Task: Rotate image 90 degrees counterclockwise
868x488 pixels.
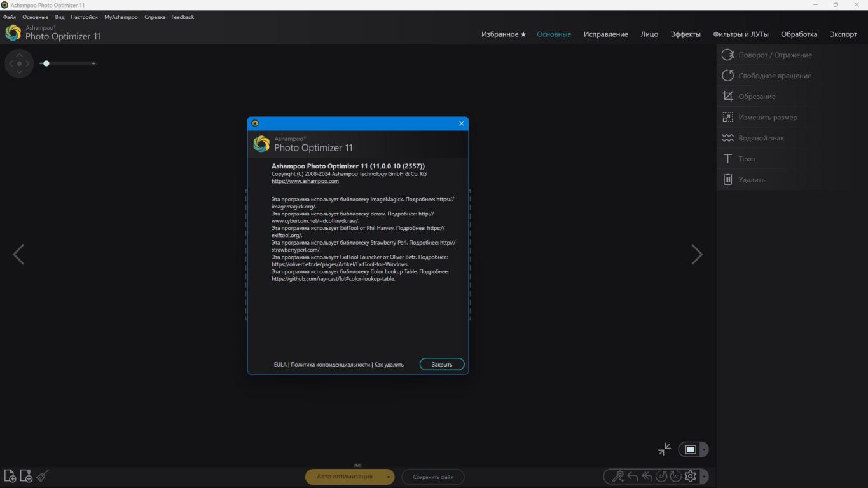Action: (x=661, y=476)
